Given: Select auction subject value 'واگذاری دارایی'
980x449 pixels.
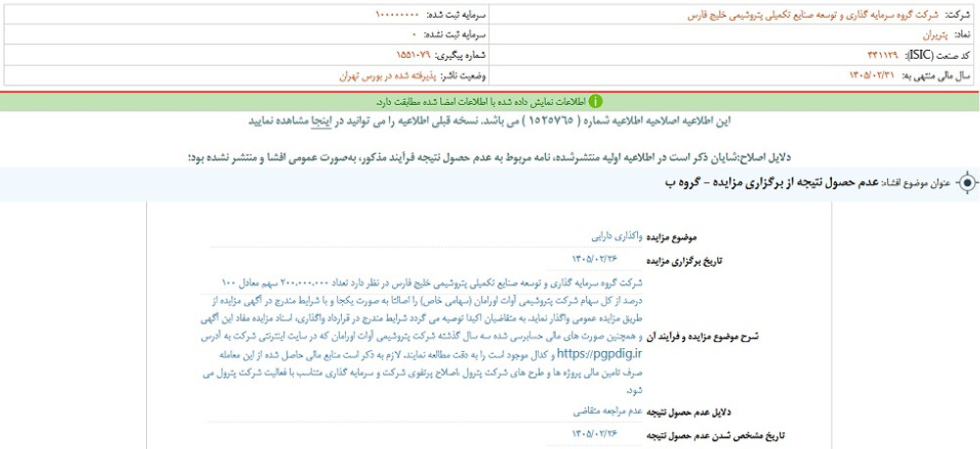Looking at the screenshot, I should [x=616, y=237].
